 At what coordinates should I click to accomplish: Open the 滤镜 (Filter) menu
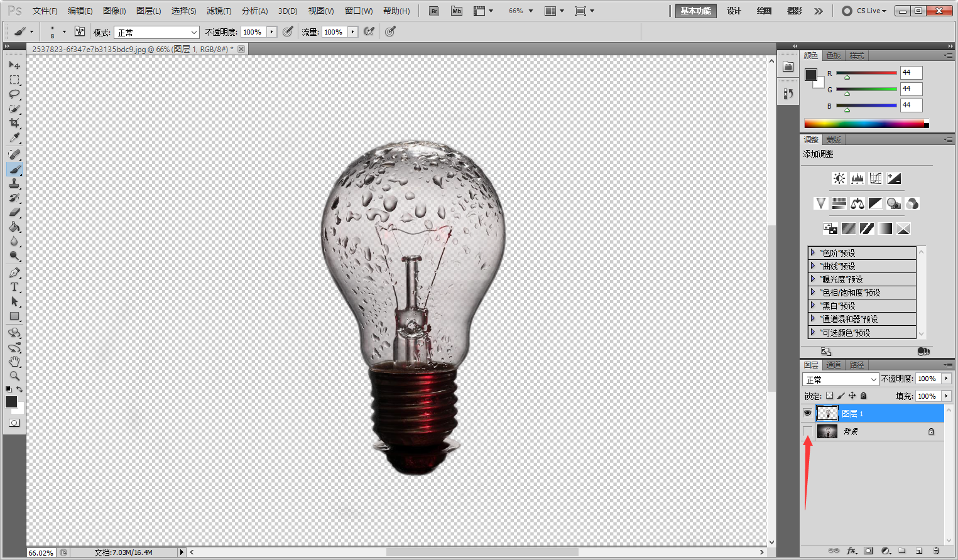point(219,11)
